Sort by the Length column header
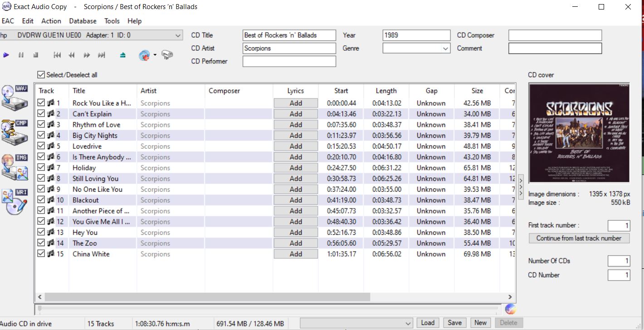644x330 pixels. click(386, 91)
